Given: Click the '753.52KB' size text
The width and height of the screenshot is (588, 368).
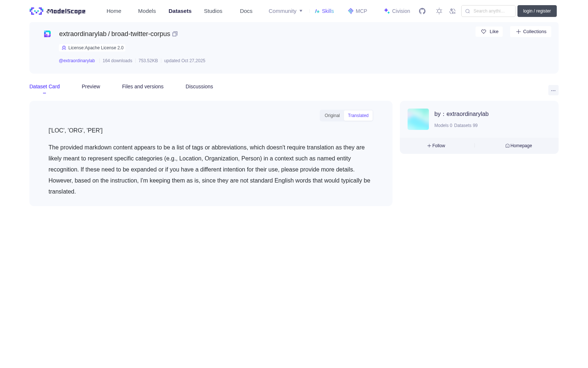Looking at the screenshot, I should point(148,61).
